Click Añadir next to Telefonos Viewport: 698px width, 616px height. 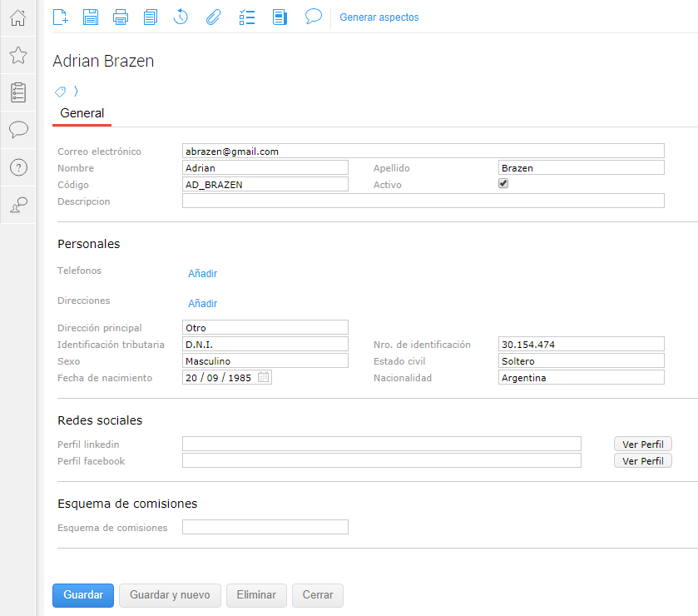202,274
